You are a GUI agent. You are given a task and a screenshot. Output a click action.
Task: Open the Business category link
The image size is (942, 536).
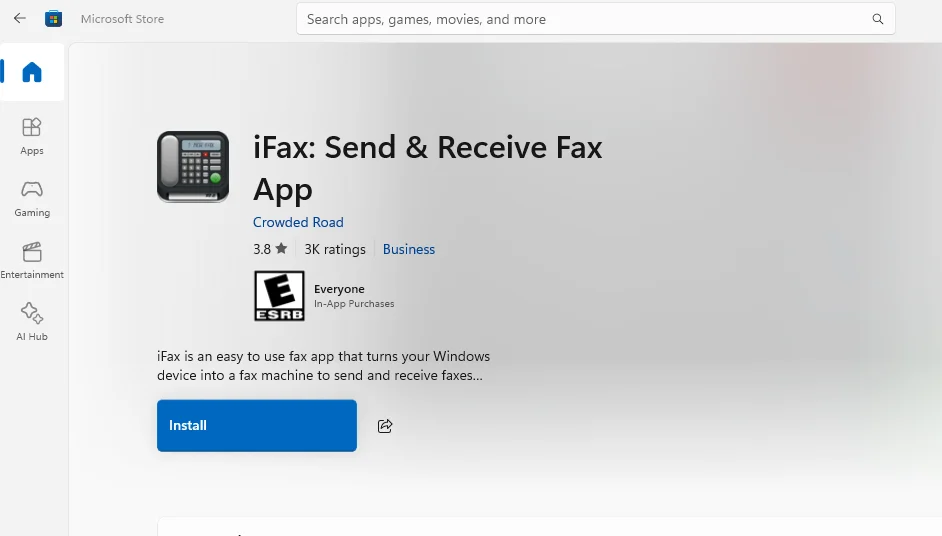pyautogui.click(x=409, y=249)
